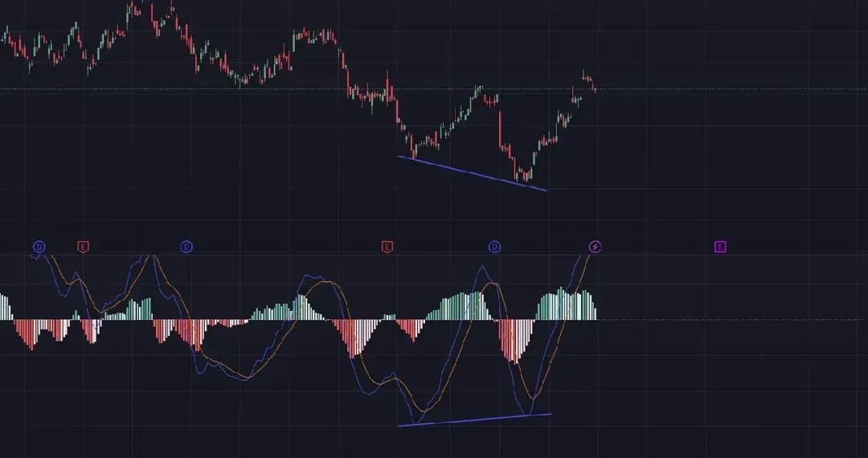Open the purple upcoming earnings E marker
Image resolution: width=868 pixels, height=458 pixels.
(x=719, y=247)
